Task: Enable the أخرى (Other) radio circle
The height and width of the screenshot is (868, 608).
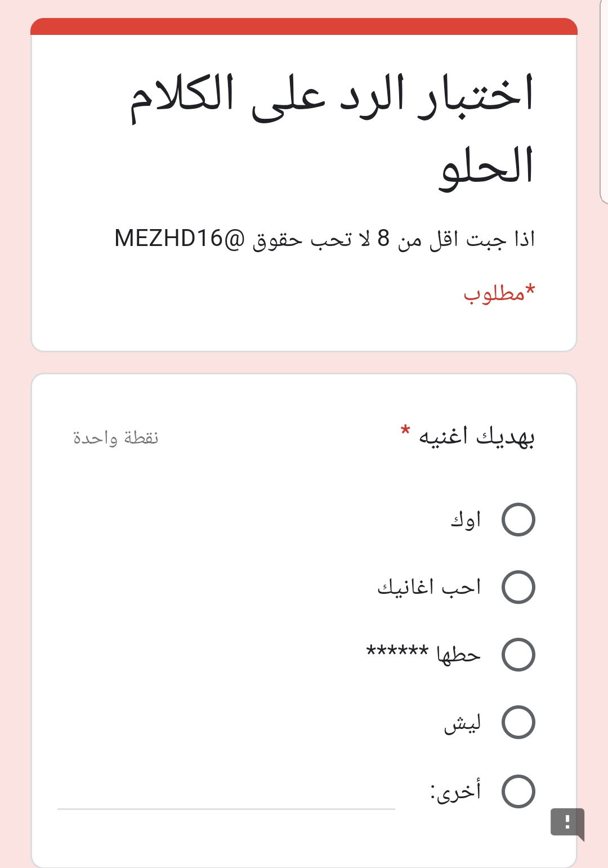Action: click(x=518, y=791)
